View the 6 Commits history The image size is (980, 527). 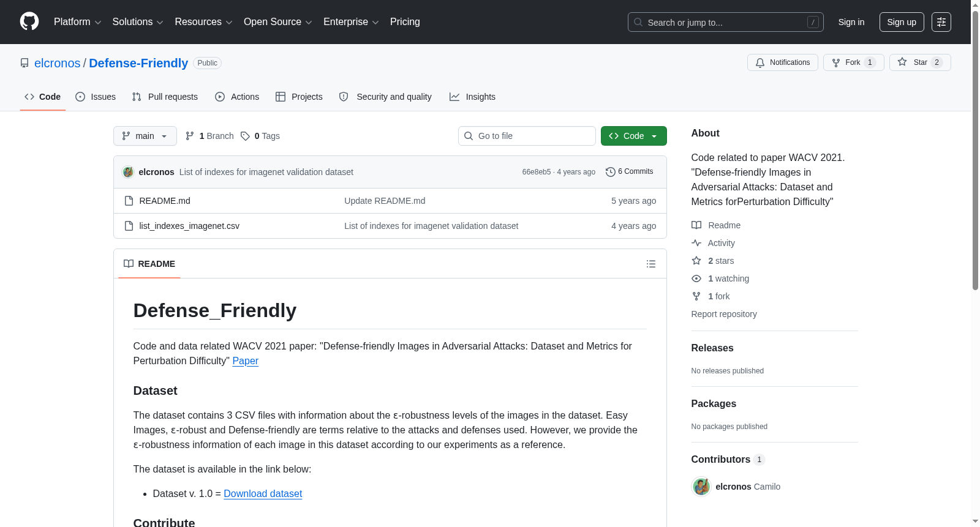[630, 171]
